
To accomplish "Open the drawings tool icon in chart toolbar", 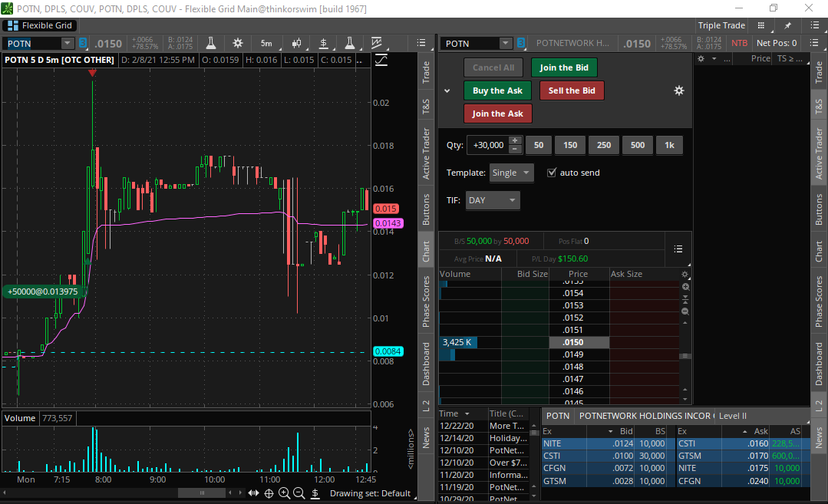I will (377, 43).
